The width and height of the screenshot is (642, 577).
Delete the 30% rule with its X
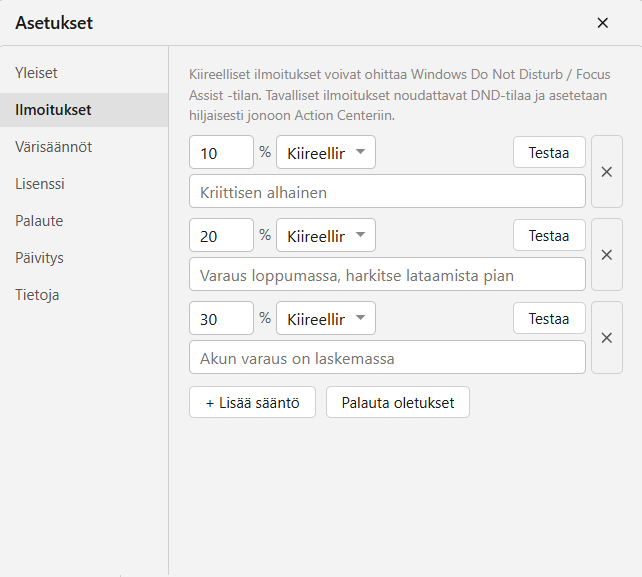(x=607, y=338)
